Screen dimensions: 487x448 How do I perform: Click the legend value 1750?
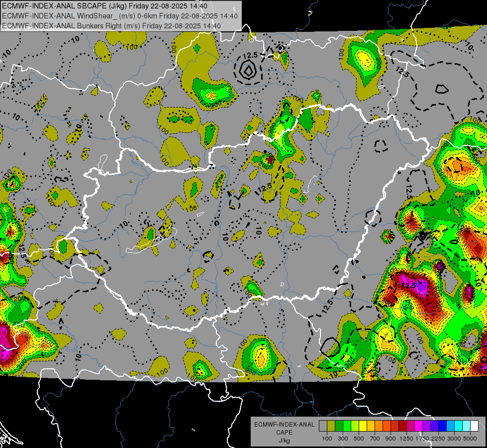coord(422,439)
